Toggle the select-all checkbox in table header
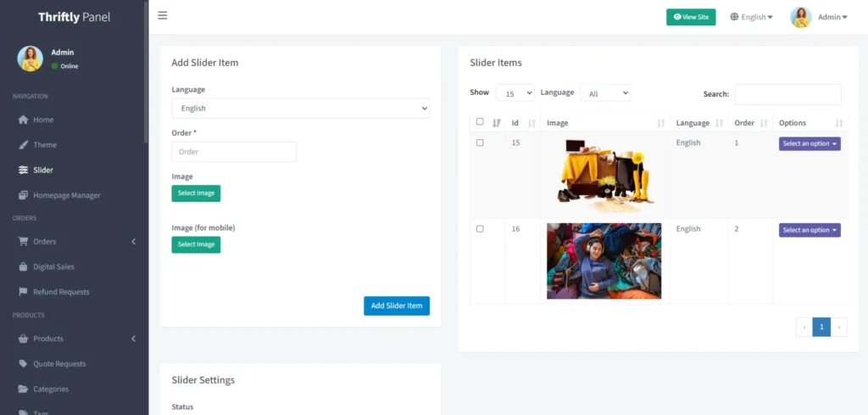This screenshot has width=868, height=415. point(480,122)
